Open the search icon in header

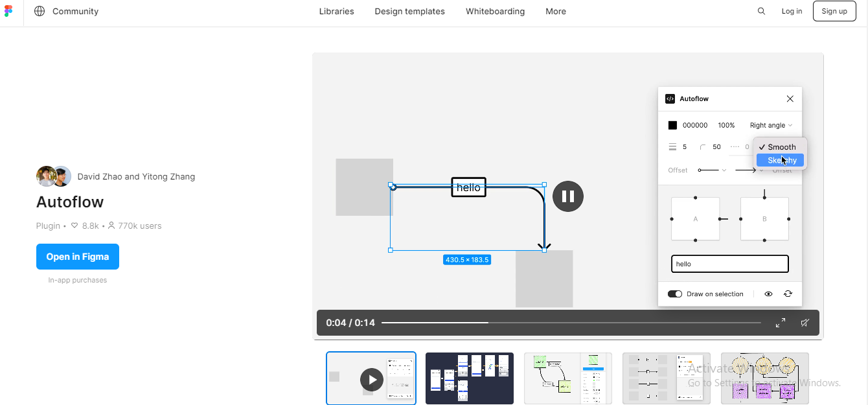tap(761, 11)
